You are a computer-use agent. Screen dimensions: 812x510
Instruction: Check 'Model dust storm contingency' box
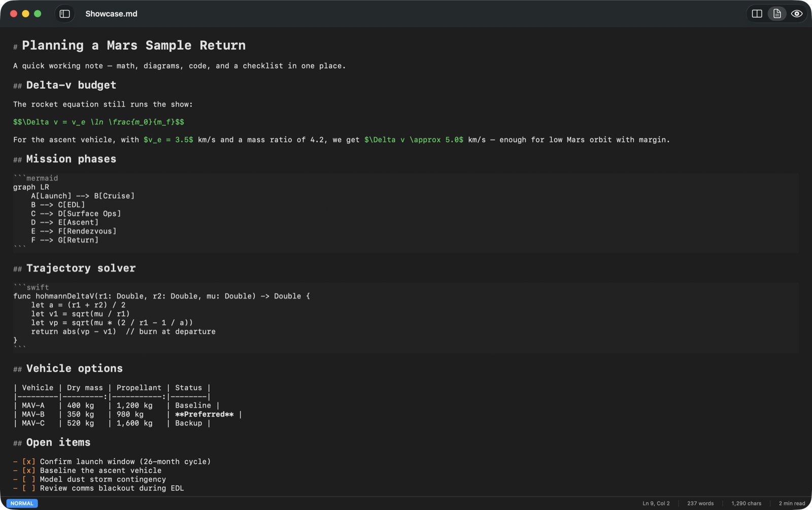pyautogui.click(x=29, y=480)
